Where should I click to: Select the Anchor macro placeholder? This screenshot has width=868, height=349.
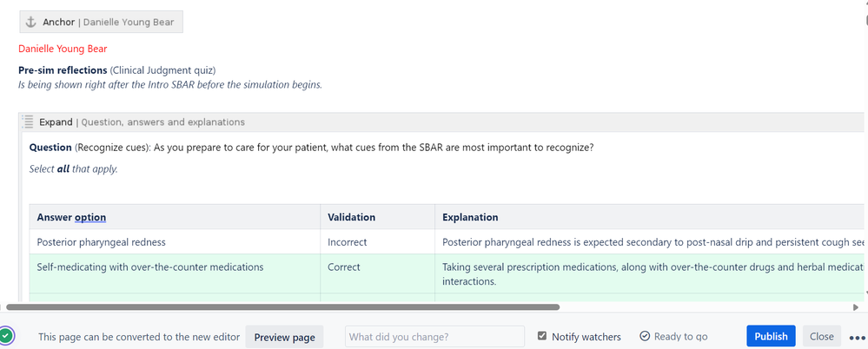[101, 22]
